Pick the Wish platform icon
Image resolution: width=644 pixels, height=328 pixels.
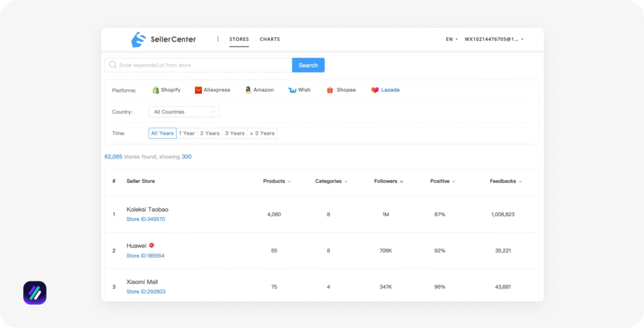click(292, 90)
